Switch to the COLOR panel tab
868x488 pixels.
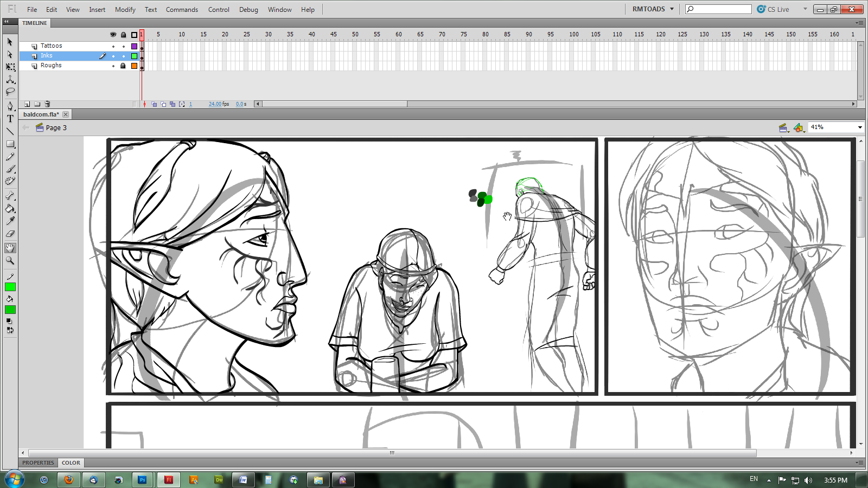[x=71, y=463]
